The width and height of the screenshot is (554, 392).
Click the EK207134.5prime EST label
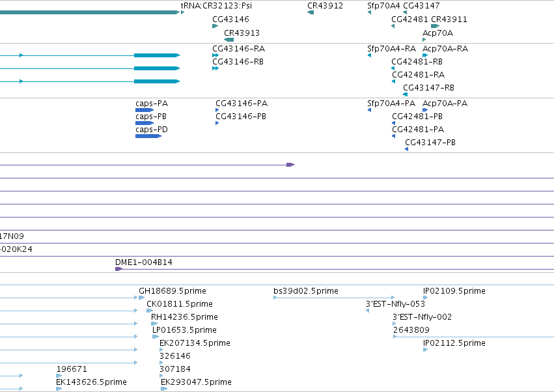pyautogui.click(x=195, y=343)
